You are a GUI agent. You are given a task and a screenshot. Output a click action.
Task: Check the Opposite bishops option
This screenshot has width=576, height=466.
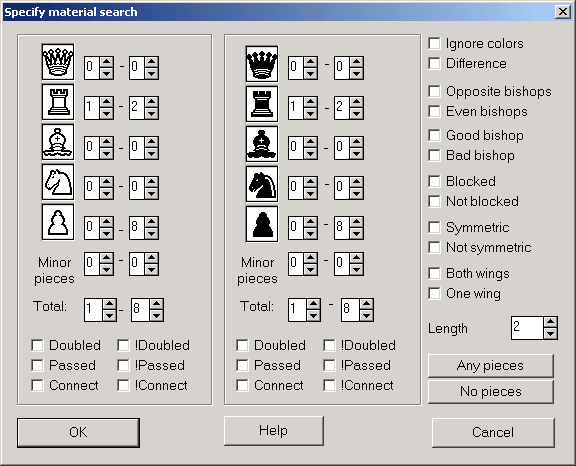pyautogui.click(x=434, y=91)
